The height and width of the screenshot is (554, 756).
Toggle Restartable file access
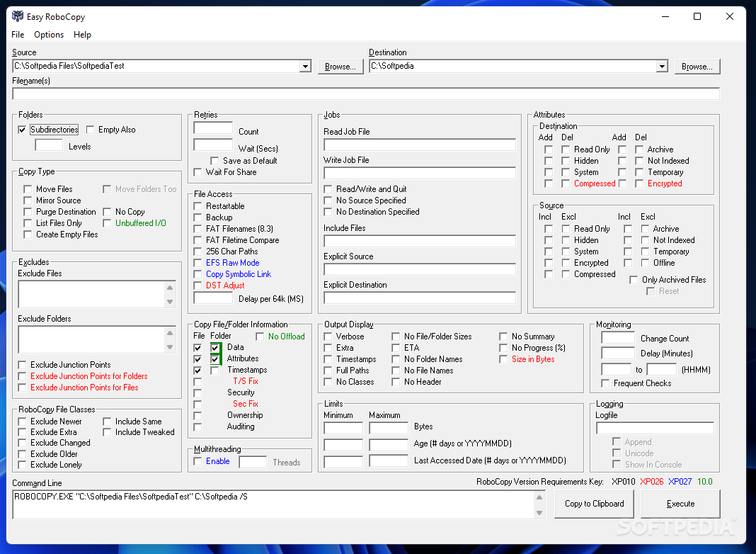[x=197, y=206]
